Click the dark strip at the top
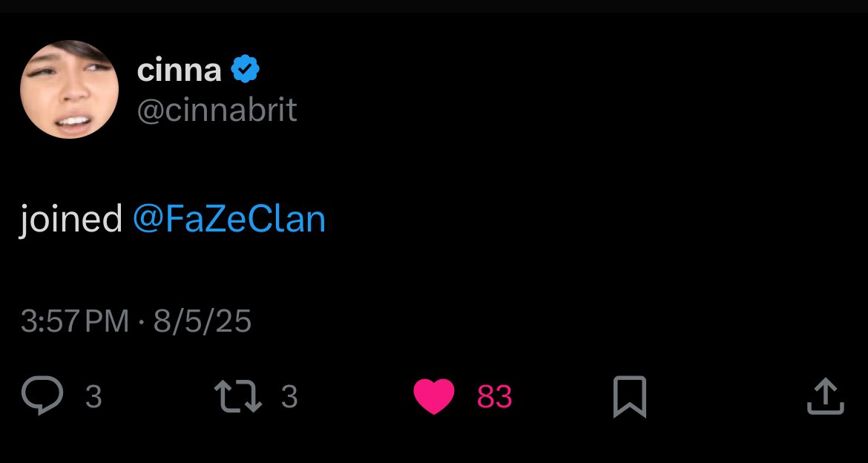 [434, 6]
